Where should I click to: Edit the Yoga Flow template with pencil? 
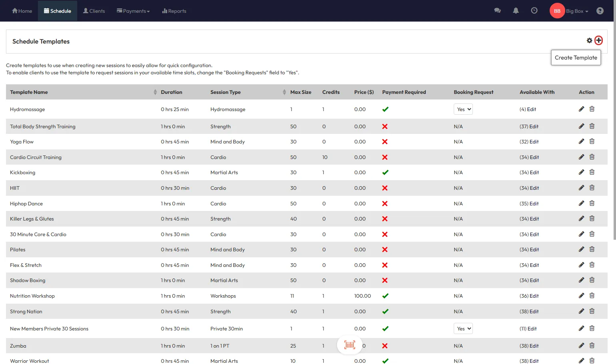point(581,141)
